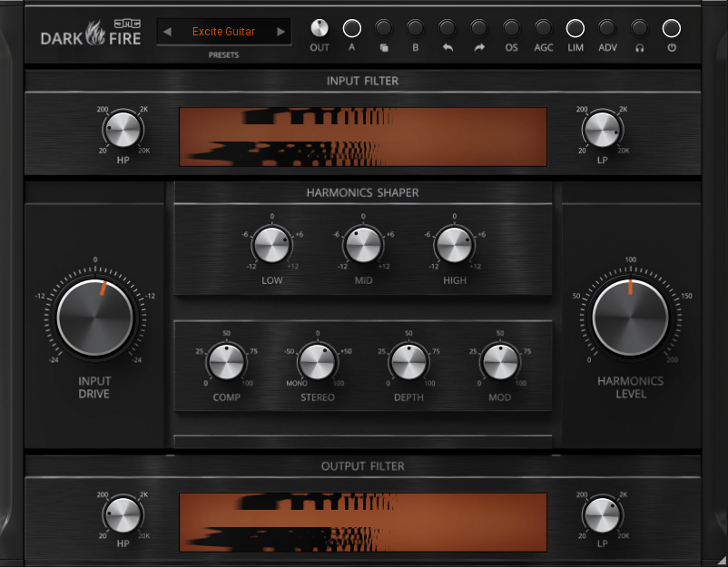Click the headphone monitoring icon

click(639, 27)
